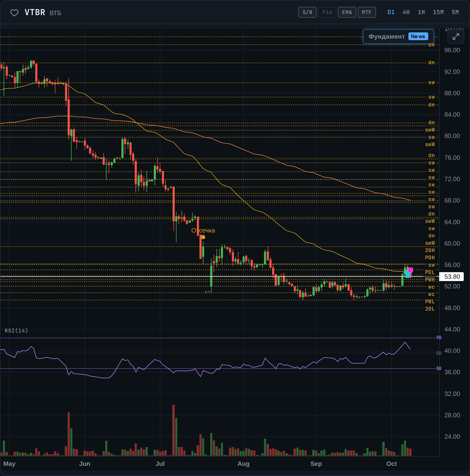Screen dimensions: 470x476
Task: Add VTBR to favorites with heart icon
Action: pyautogui.click(x=14, y=13)
